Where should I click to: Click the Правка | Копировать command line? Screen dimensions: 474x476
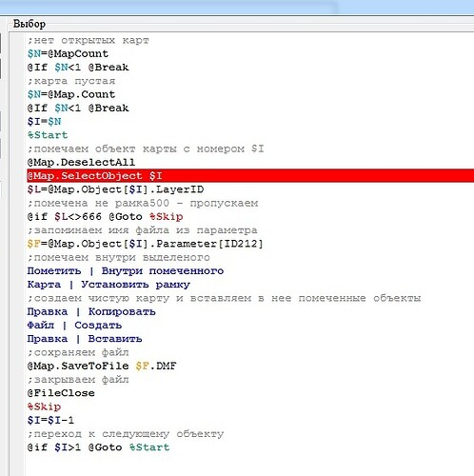[91, 311]
